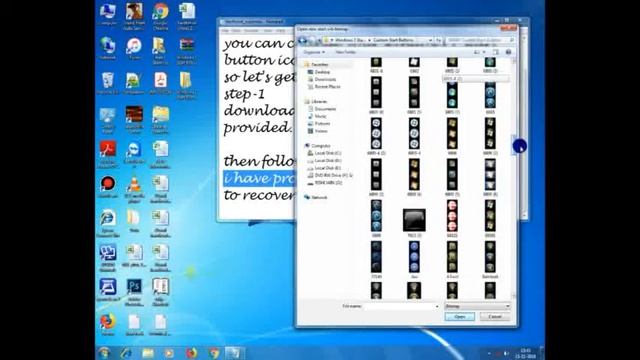Select DVD RW Drive in navigation pane
The width and height of the screenshot is (640, 360).
click(333, 175)
